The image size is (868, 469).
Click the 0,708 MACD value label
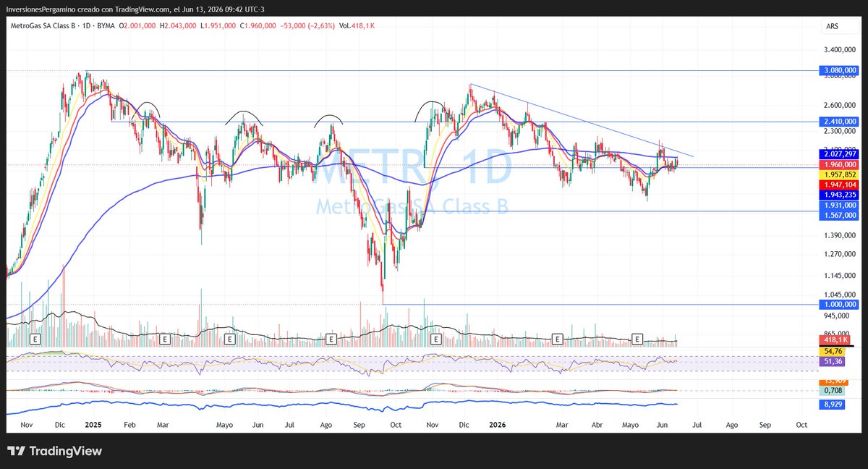831,391
